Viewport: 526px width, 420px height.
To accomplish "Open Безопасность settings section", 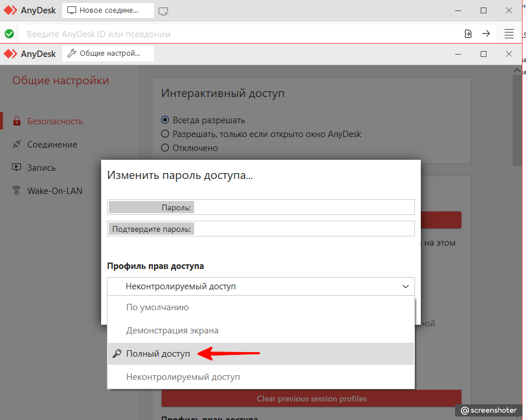I will tap(55, 121).
